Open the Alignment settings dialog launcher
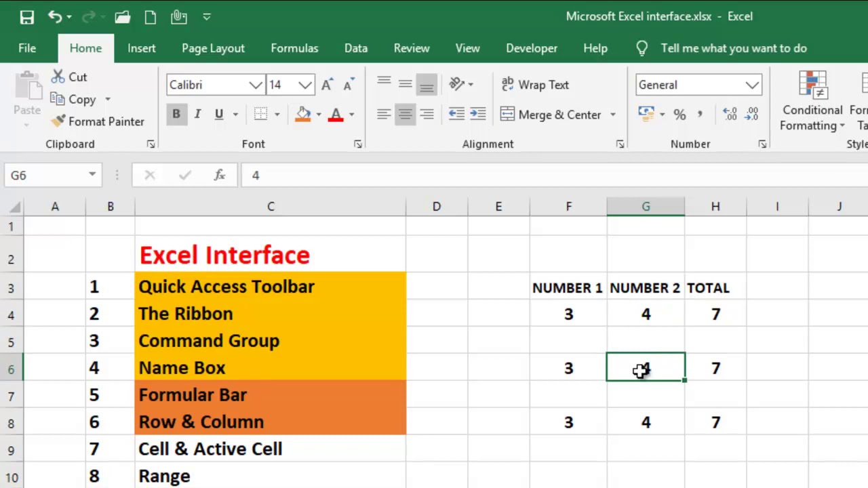868x488 pixels. [x=620, y=144]
